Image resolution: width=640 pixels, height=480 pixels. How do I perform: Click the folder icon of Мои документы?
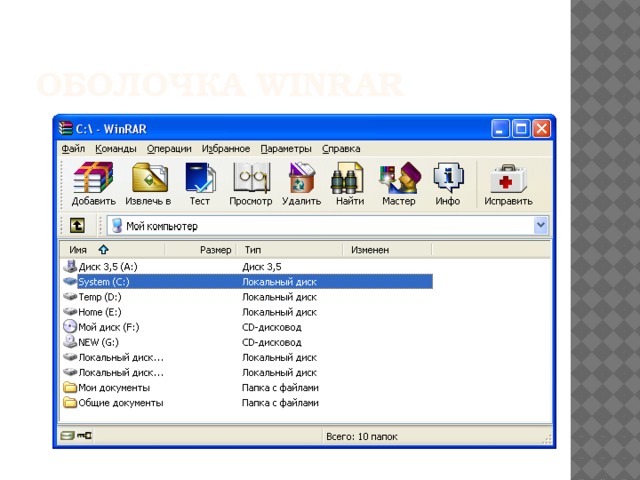pos(70,387)
